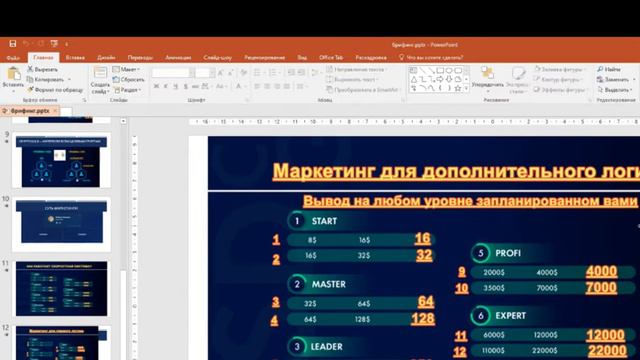The width and height of the screenshot is (640, 360).
Task: Align text right
Action: 277,86
